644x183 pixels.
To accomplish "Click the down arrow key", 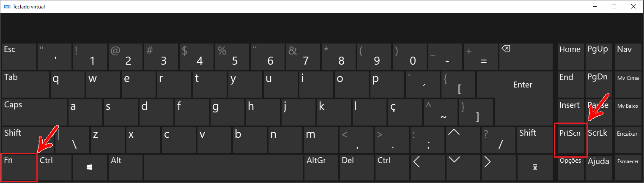I will click(x=454, y=168).
